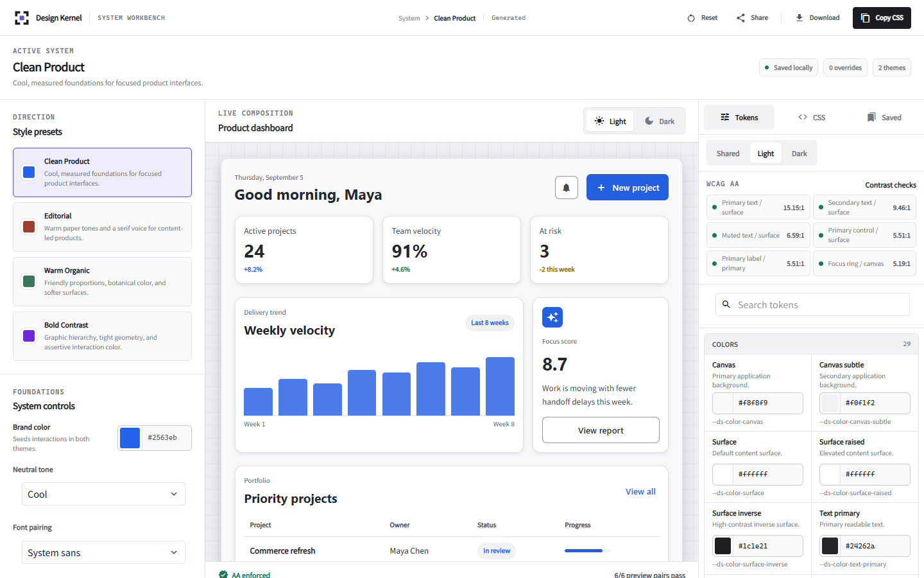This screenshot has width=924, height=578.
Task: Click the System breadcrumb link
Action: [x=409, y=18]
